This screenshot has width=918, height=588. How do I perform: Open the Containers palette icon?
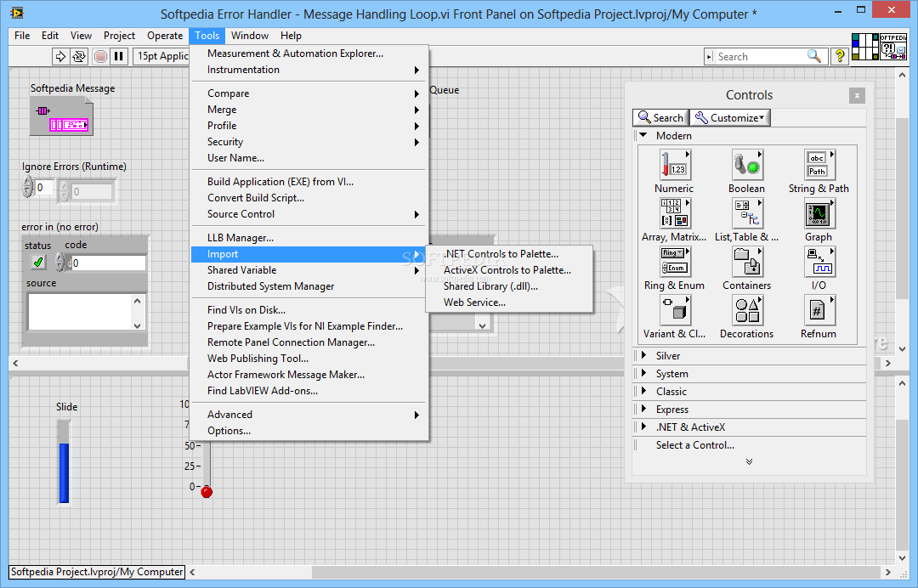(747, 262)
